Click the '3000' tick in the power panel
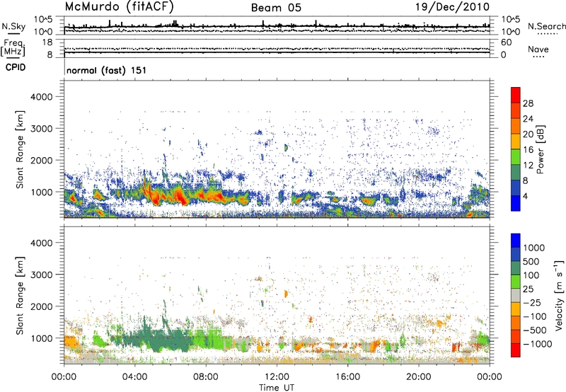The width and height of the screenshot is (566, 392). (41, 129)
